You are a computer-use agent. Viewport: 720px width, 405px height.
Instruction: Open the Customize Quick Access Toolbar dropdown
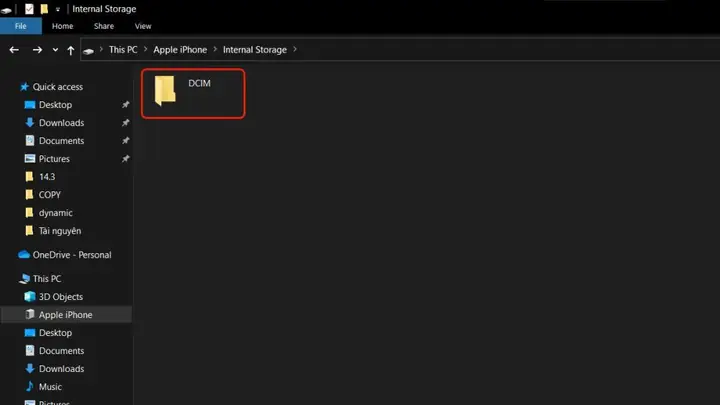tap(57, 9)
